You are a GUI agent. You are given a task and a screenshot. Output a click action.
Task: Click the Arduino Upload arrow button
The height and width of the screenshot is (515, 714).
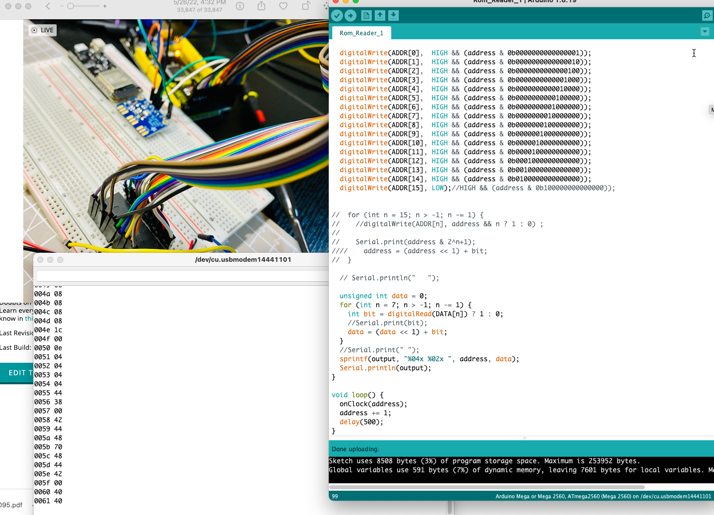pyautogui.click(x=351, y=16)
